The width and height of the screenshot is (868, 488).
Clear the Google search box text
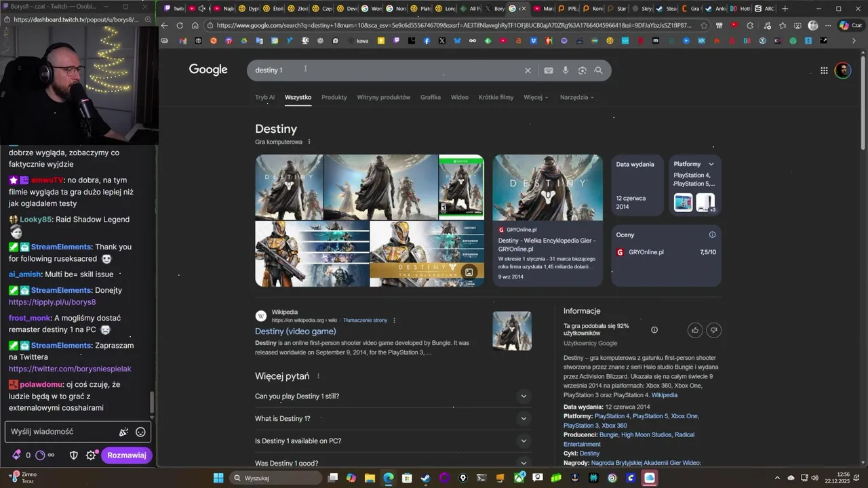pos(528,70)
